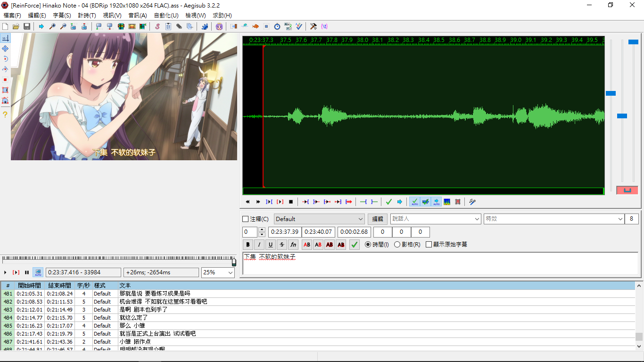Open the 字幕(S) menu
The width and height of the screenshot is (644, 362).
click(x=62, y=16)
